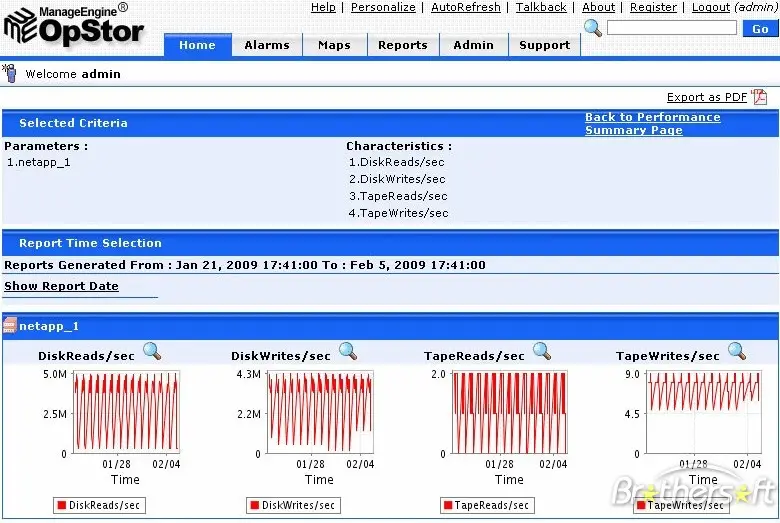Go Back to Performance Summary Page
Screen dimensions: 780x523
[x=652, y=123]
